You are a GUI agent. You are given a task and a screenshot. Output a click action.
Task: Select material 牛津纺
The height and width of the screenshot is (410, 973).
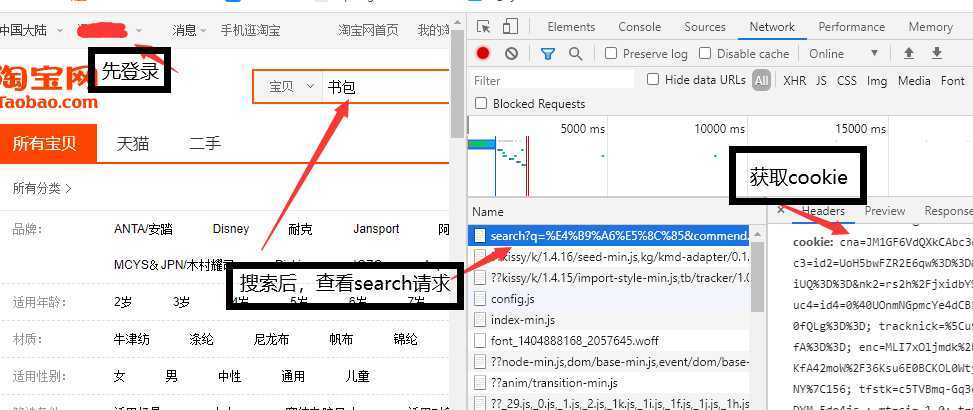pos(132,339)
